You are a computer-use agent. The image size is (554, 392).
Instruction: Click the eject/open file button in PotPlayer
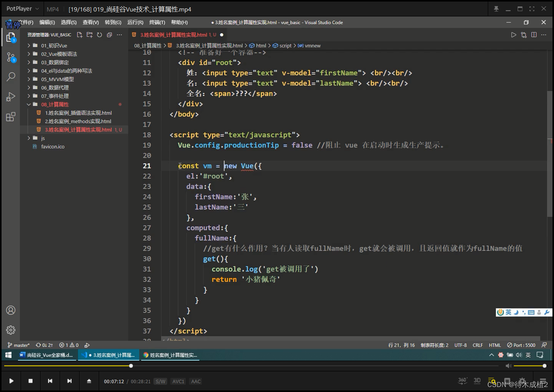[89, 381]
